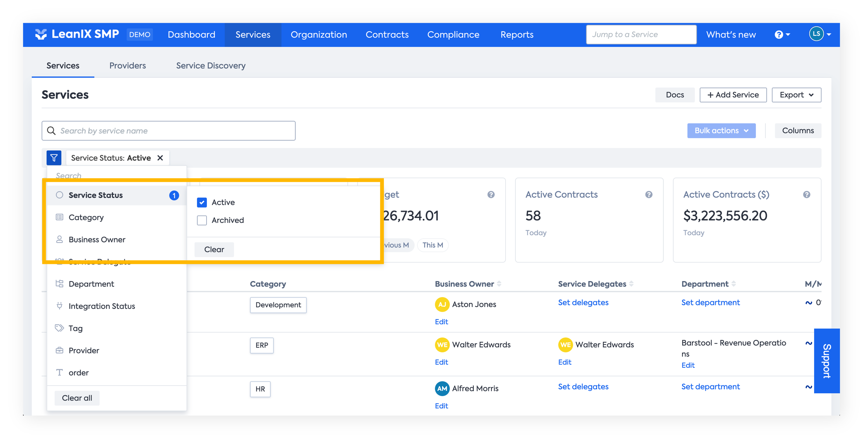Click Set delegates for Aston Jones row
The height and width of the screenshot is (444, 868).
pos(583,302)
